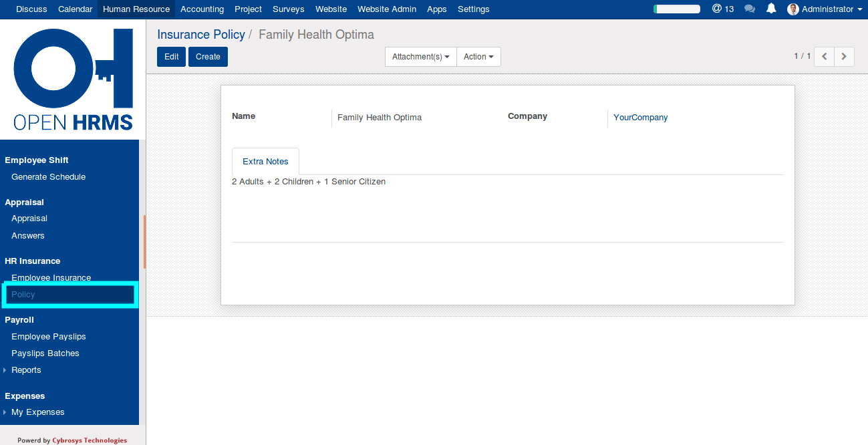Open the Action dropdown

point(478,57)
